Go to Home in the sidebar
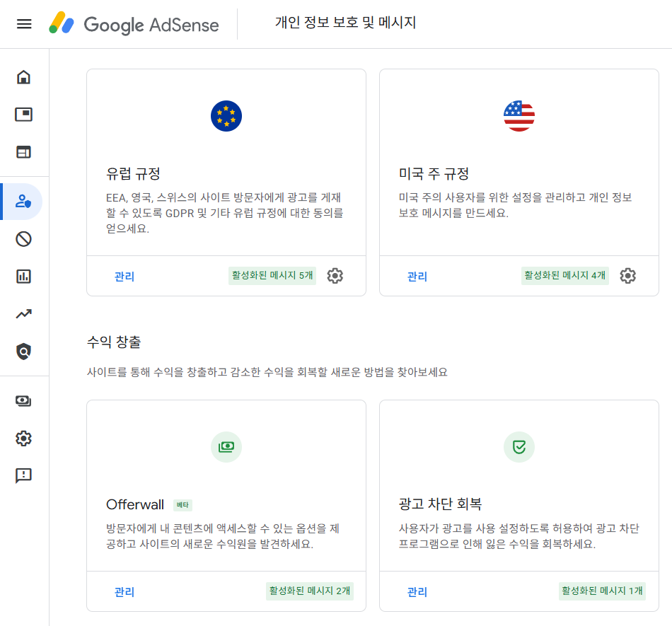The image size is (672, 626). [24, 77]
